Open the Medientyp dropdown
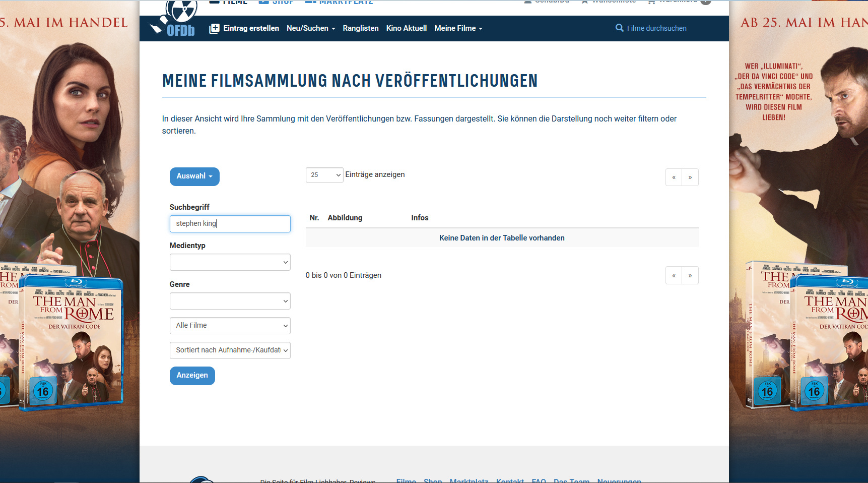868x483 pixels. pos(230,262)
